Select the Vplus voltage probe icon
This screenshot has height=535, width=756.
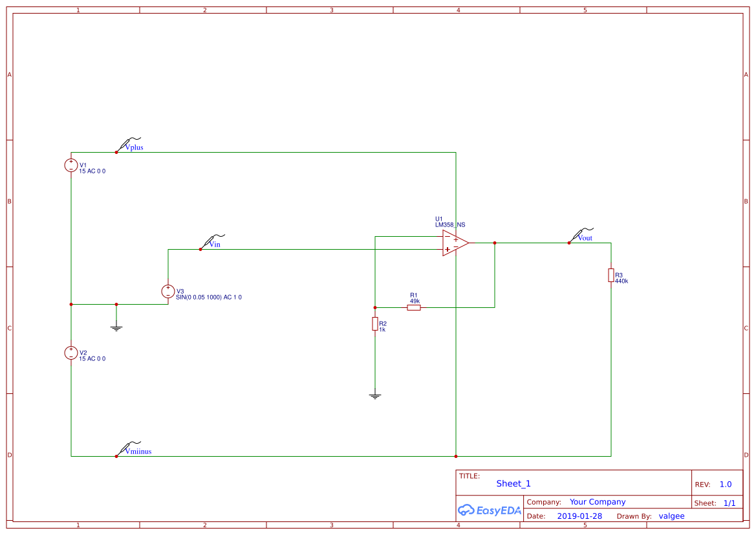point(128,144)
